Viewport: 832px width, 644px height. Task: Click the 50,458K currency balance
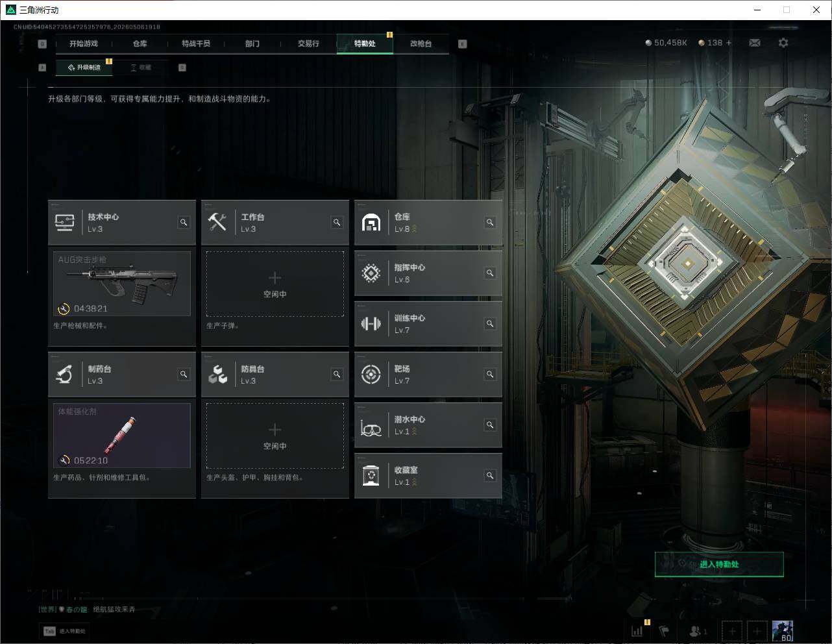point(666,43)
